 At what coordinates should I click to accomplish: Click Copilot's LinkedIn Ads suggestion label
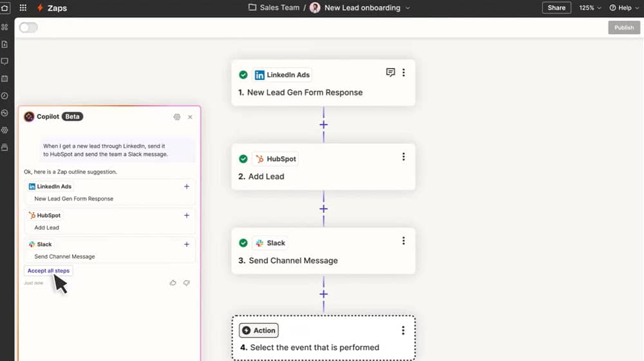(x=50, y=186)
